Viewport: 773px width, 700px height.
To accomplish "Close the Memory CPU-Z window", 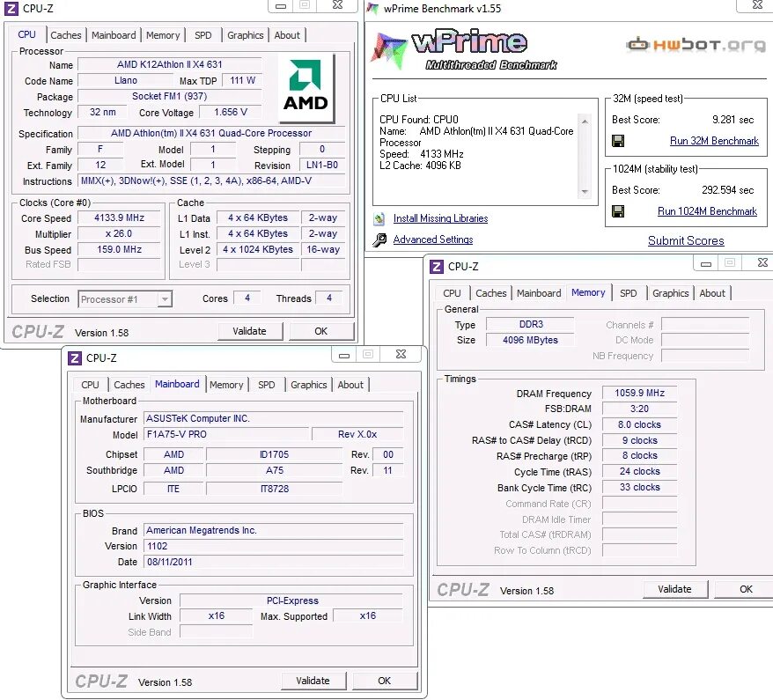I will pyautogui.click(x=762, y=262).
